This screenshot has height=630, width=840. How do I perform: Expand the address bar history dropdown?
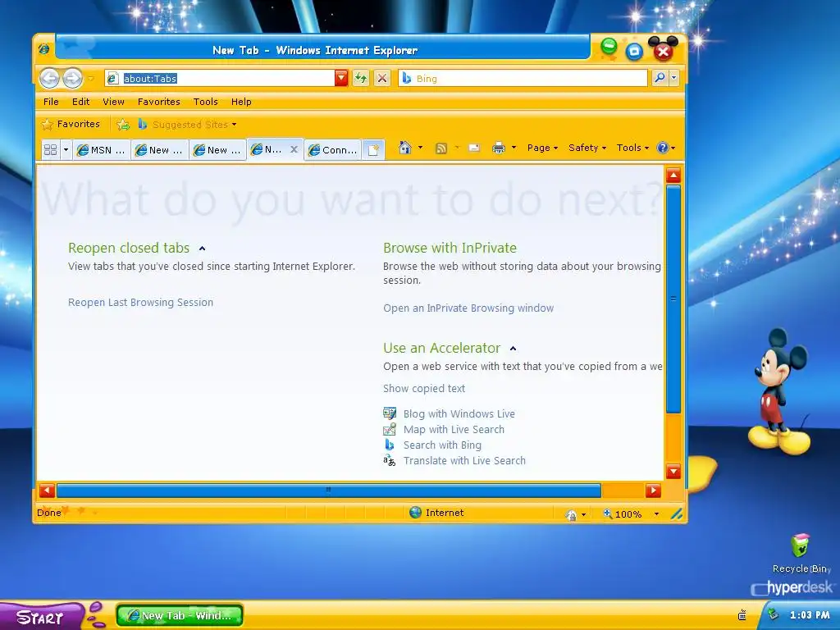pyautogui.click(x=341, y=78)
